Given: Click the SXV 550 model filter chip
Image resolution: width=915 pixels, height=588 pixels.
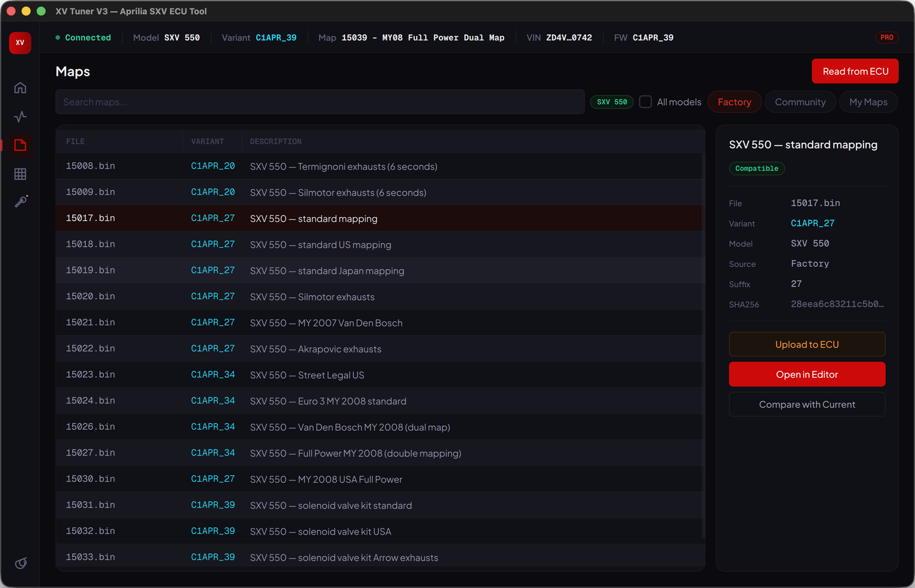Looking at the screenshot, I should coord(612,102).
